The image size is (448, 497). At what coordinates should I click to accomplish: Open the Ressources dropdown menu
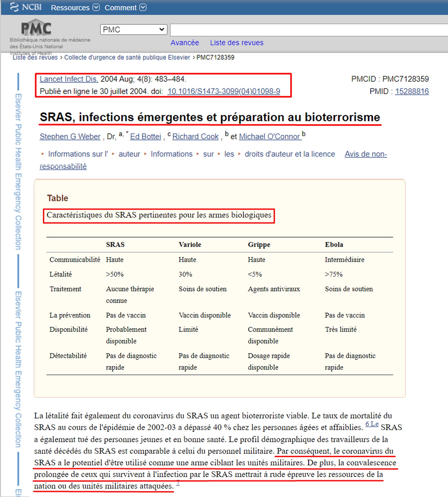[75, 8]
